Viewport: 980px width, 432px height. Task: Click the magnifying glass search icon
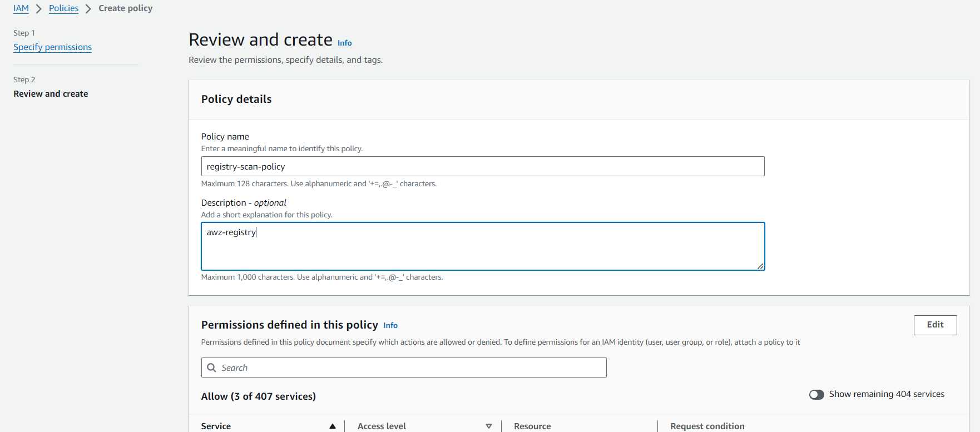[211, 368]
